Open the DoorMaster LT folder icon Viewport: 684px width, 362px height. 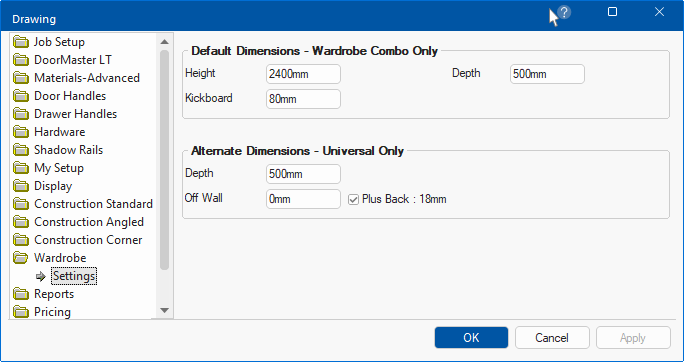[21, 60]
